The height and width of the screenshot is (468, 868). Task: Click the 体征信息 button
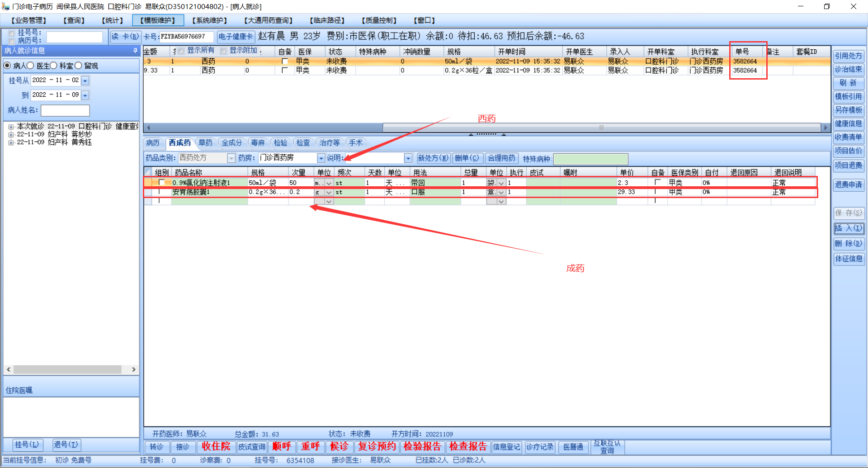point(849,259)
